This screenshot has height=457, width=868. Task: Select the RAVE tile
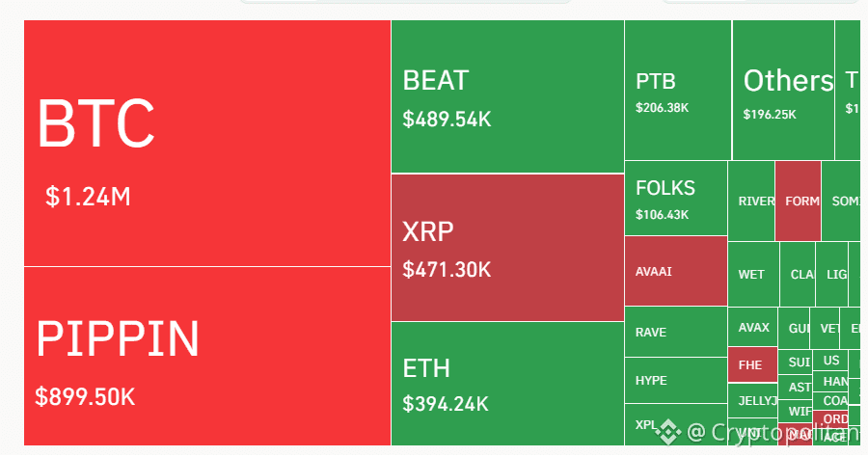coord(676,332)
